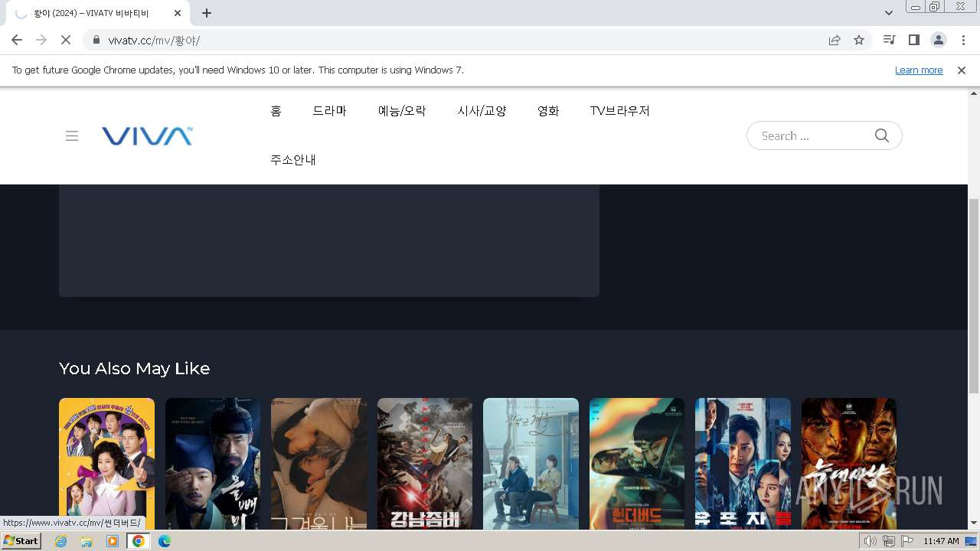Viewport: 980px width, 551px height.
Task: Share this page via the address bar icon
Action: [x=835, y=40]
